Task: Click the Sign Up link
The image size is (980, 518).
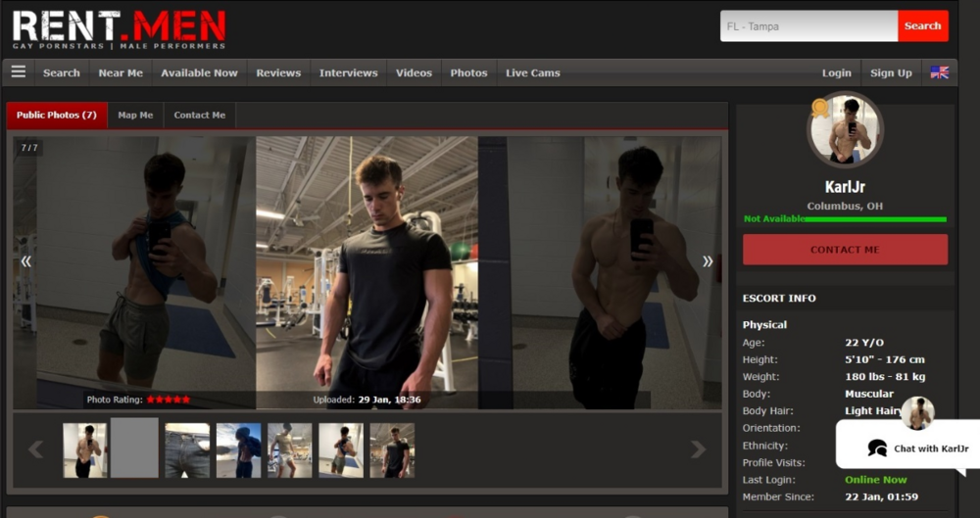Action: [x=891, y=72]
